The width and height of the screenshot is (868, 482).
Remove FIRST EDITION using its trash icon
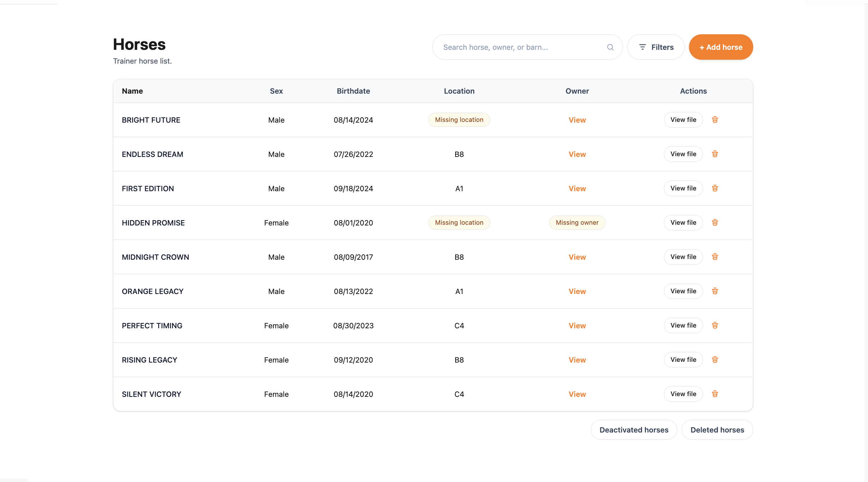[x=715, y=188]
